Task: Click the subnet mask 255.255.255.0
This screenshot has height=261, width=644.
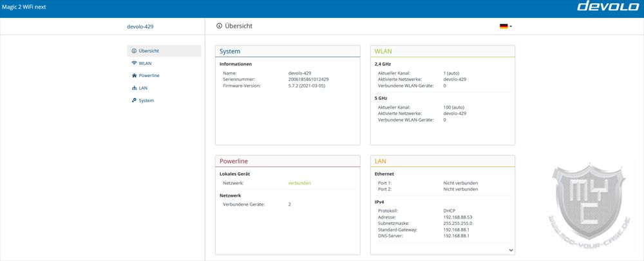Action: pos(457,223)
